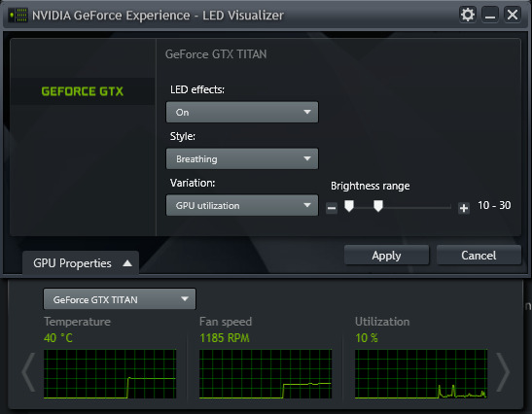
Task: Open the Style dropdown showing Breathing
Action: coord(242,158)
